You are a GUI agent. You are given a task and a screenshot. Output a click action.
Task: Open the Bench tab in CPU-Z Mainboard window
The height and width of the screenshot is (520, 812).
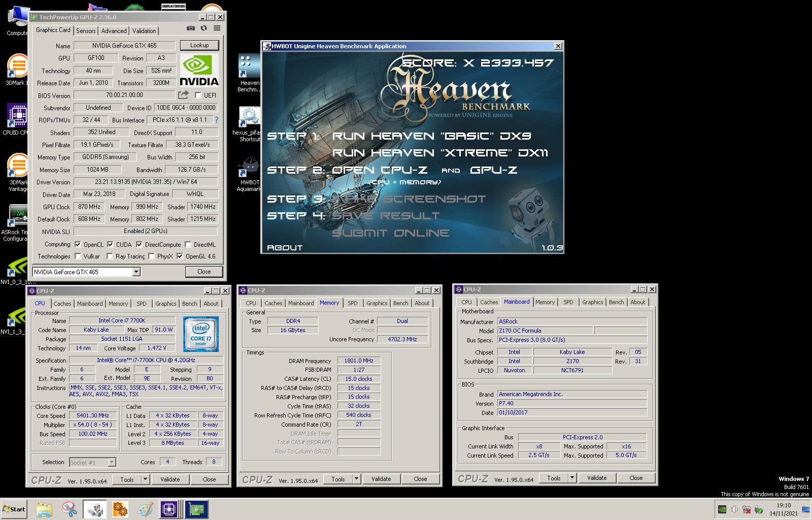click(617, 302)
